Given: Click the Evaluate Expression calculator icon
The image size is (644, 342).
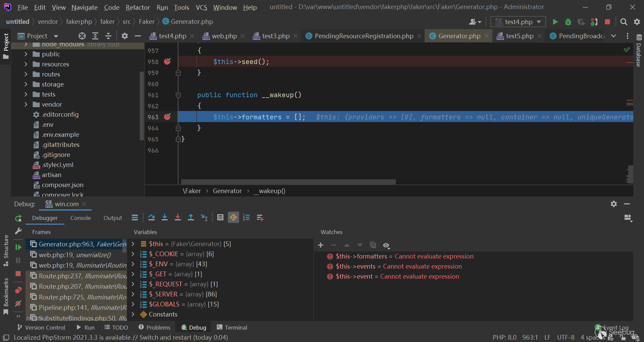Looking at the screenshot, I should click(x=220, y=218).
